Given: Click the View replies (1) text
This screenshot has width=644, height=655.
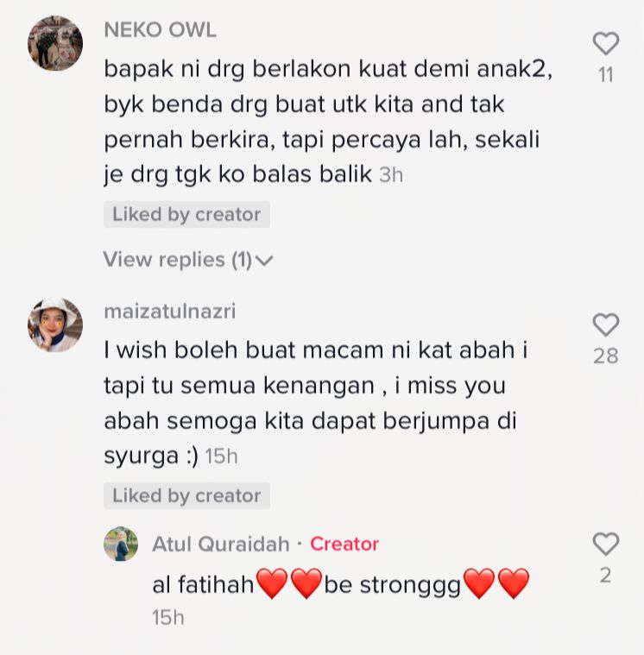Looking at the screenshot, I should point(178,260).
